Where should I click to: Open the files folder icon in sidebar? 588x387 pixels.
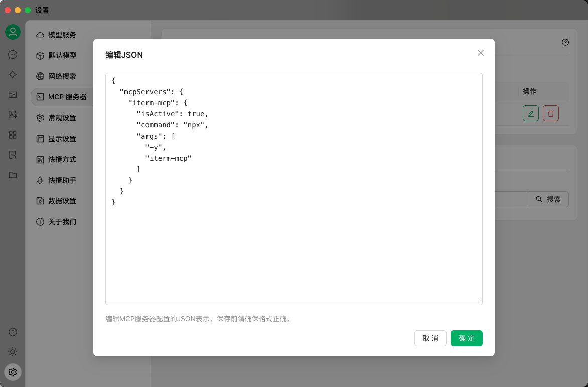coord(13,175)
